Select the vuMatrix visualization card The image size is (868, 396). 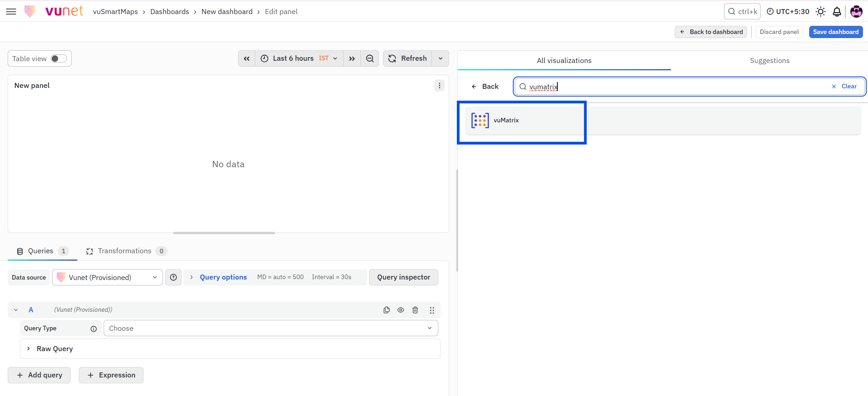pos(663,121)
